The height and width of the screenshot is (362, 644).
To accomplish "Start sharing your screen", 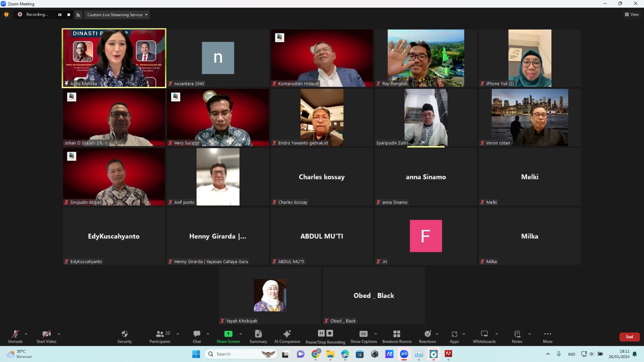I will [x=228, y=336].
